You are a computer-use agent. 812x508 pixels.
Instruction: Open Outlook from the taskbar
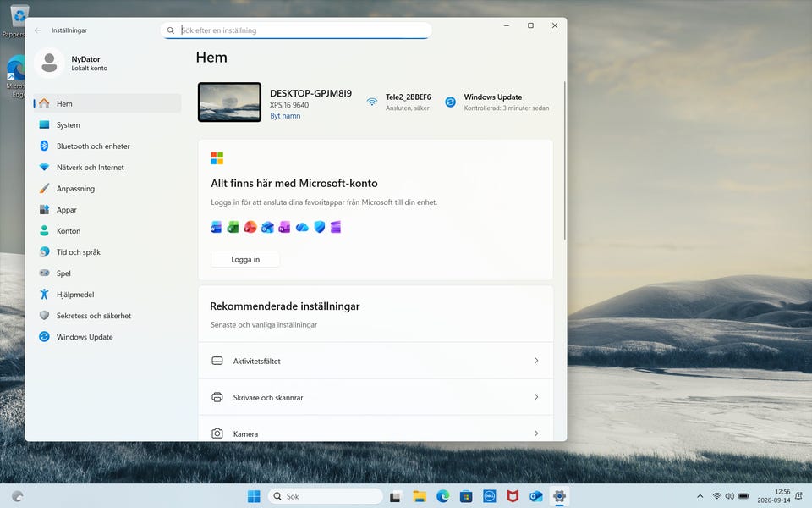536,497
